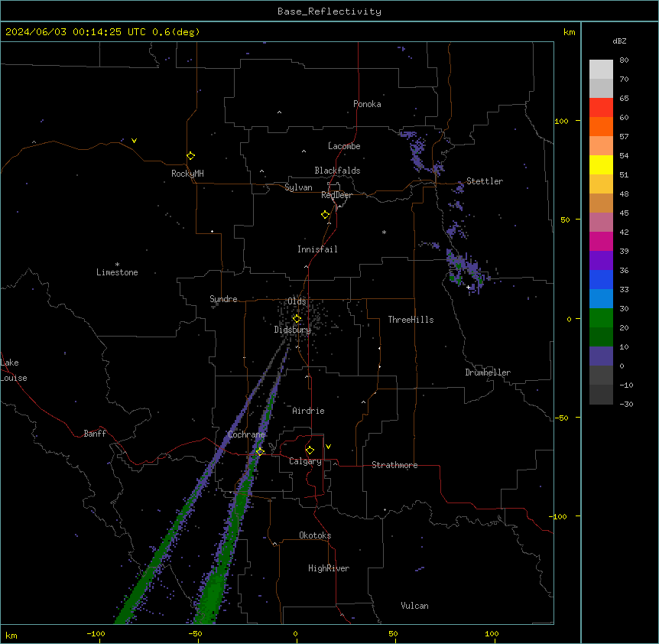Click the yellow diamond marker above RockyMH
This screenshot has height=644, width=659.
coord(190,155)
